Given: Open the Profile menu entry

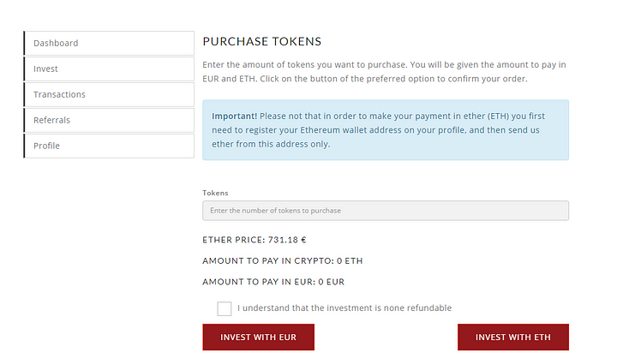Looking at the screenshot, I should pos(109,146).
